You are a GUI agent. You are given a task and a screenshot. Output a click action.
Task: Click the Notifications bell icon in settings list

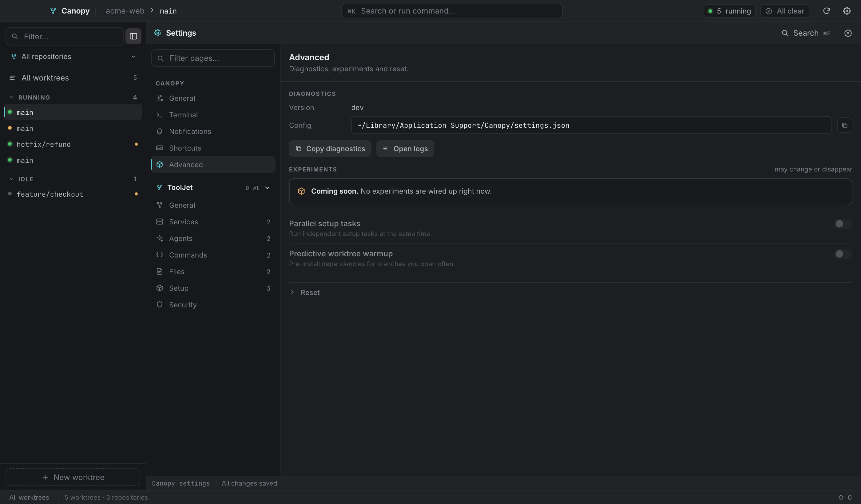[160, 132]
